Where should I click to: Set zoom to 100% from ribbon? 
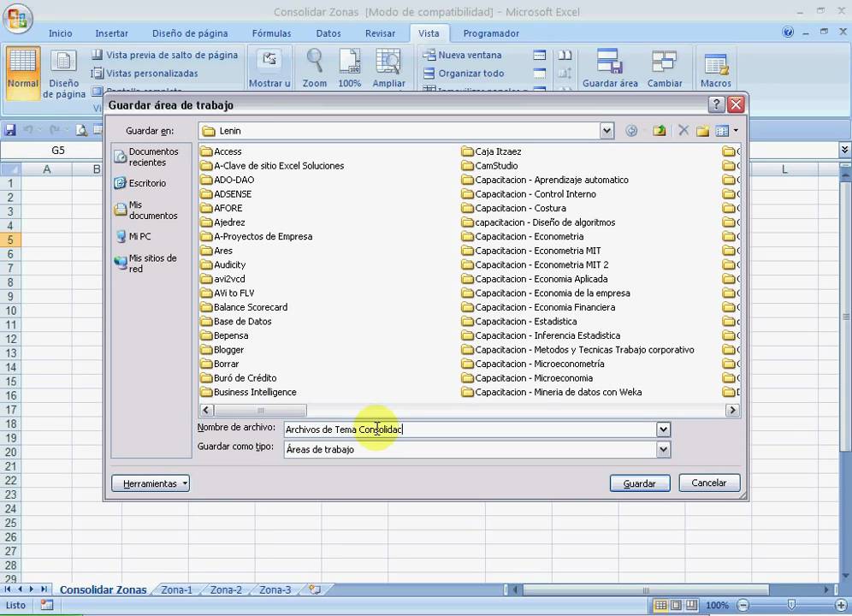coord(349,68)
